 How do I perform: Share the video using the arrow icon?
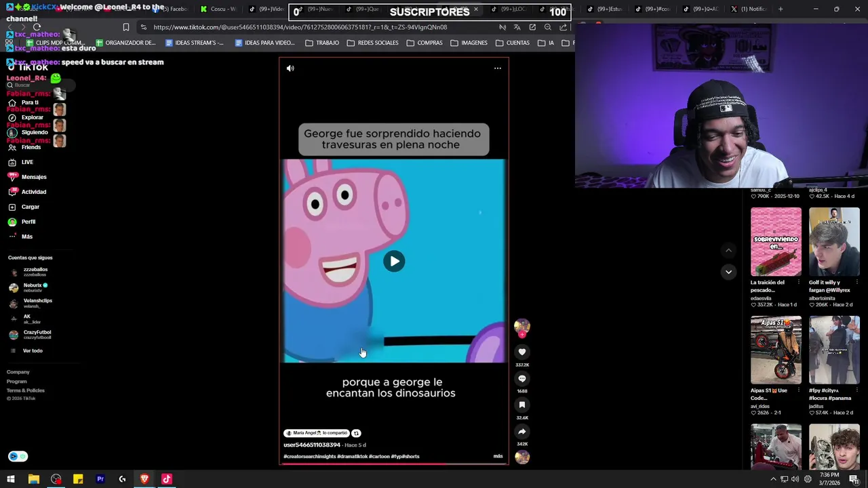coord(522,431)
